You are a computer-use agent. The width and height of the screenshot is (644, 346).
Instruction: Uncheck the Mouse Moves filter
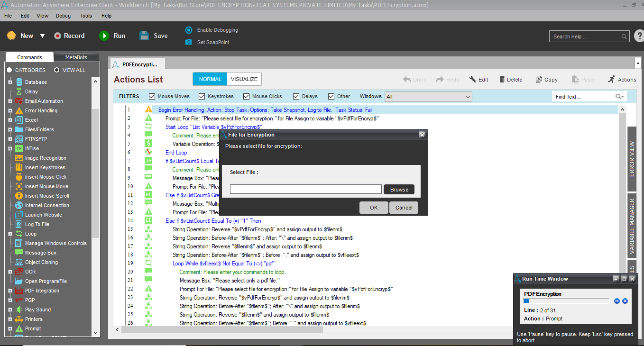(152, 96)
